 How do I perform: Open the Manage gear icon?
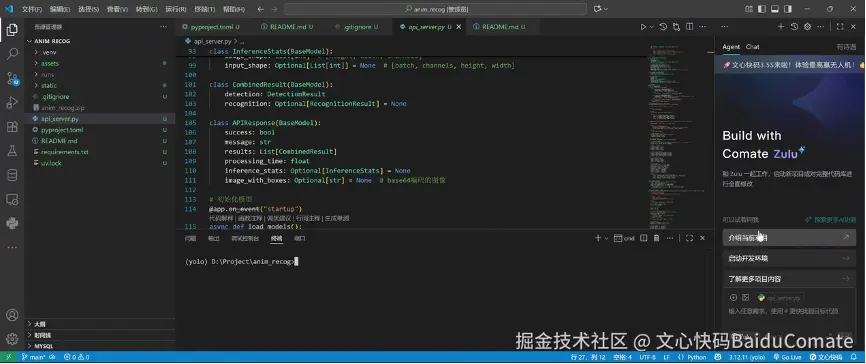point(12,339)
